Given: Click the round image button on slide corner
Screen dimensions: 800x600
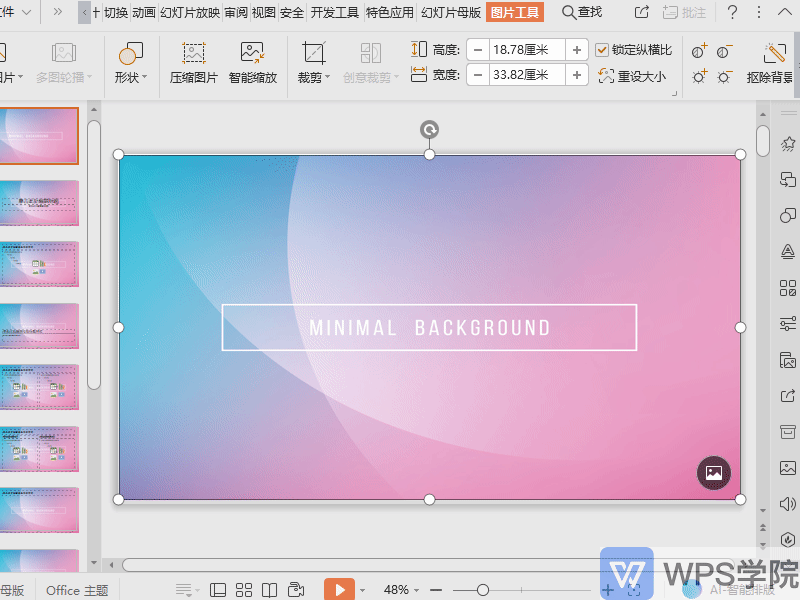Looking at the screenshot, I should [714, 473].
